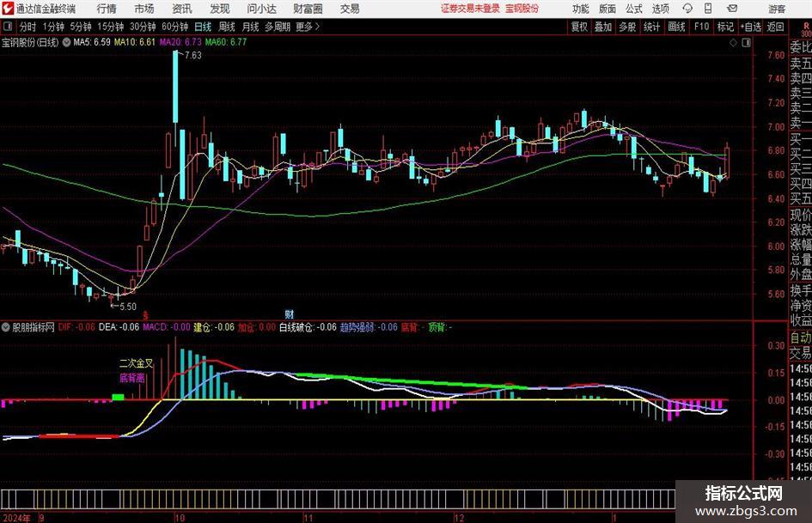
Task: Open F10 company info
Action: pos(701,27)
